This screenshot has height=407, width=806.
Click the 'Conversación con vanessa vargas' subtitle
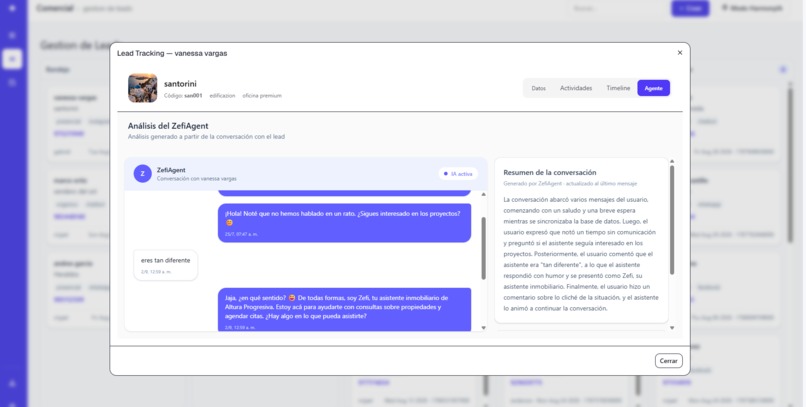[196, 179]
